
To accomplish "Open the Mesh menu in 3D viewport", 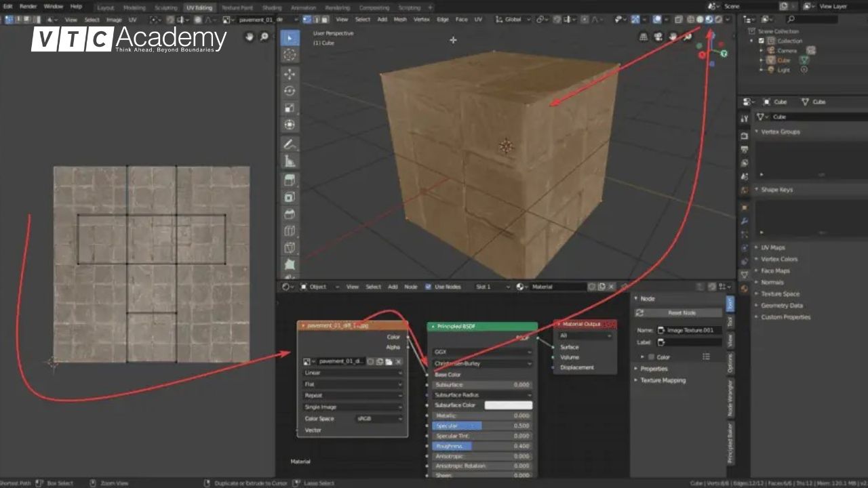I will pos(400,20).
